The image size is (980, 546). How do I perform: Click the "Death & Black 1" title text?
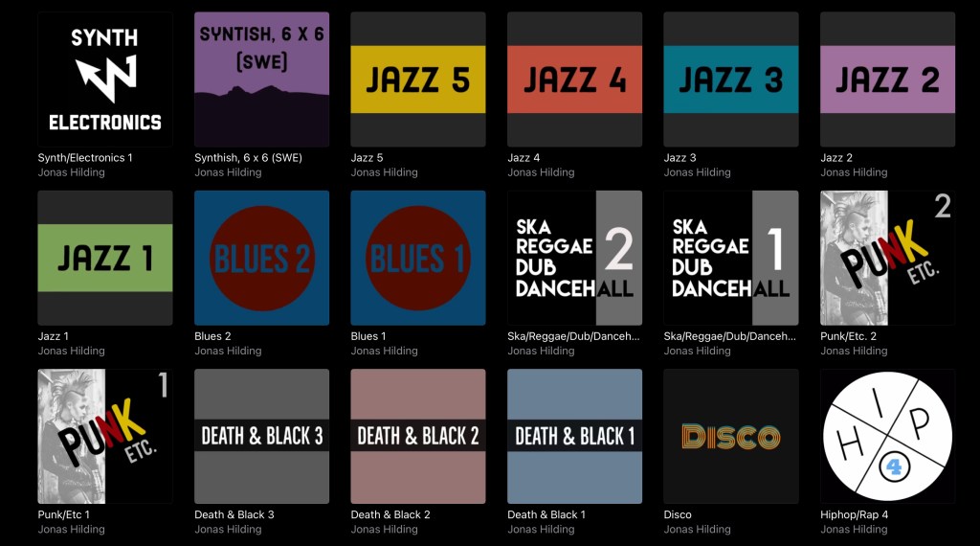tap(546, 514)
